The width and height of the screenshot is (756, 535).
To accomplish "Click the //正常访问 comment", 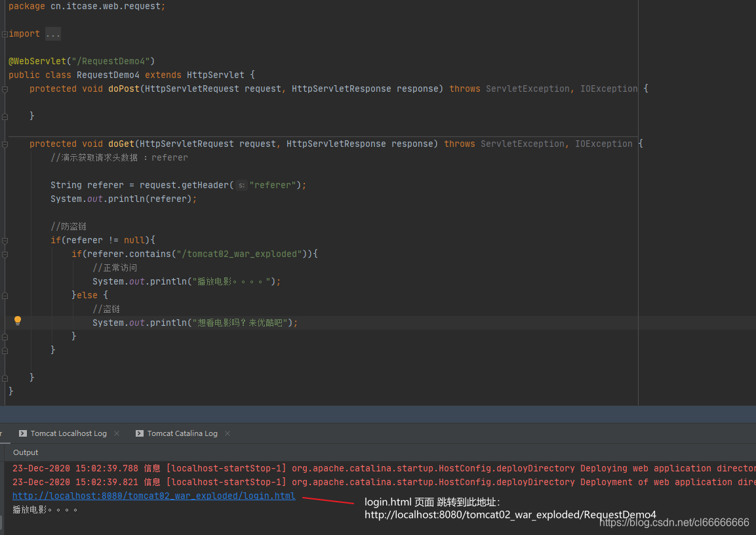I will tap(115, 268).
